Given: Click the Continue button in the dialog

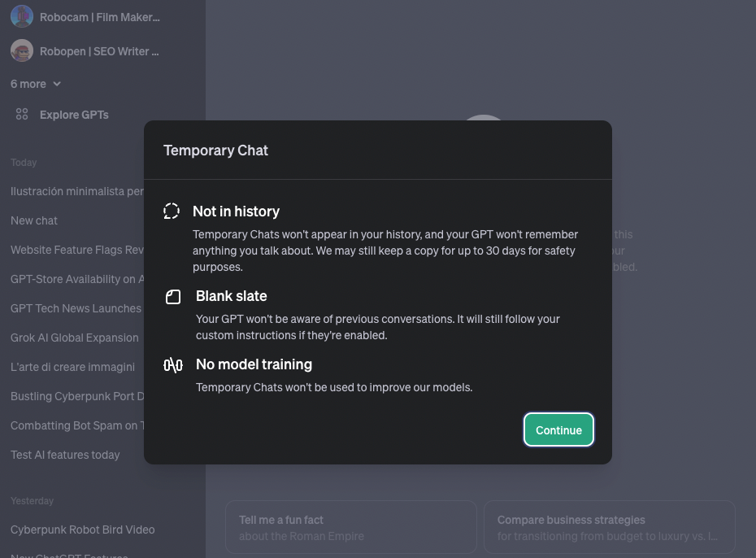Looking at the screenshot, I should click(x=558, y=429).
